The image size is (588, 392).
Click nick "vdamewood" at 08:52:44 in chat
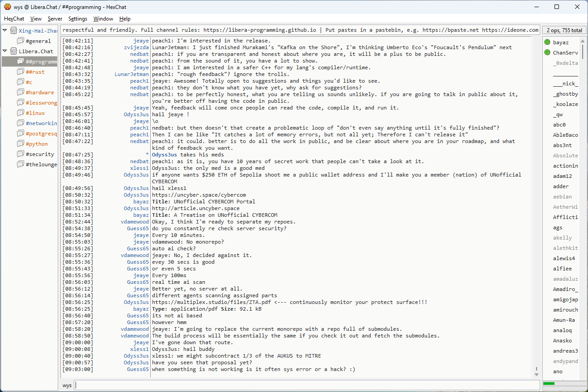click(x=135, y=222)
